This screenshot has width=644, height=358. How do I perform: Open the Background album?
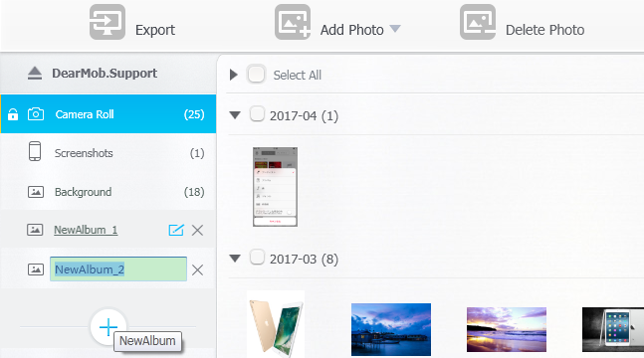[x=108, y=192]
